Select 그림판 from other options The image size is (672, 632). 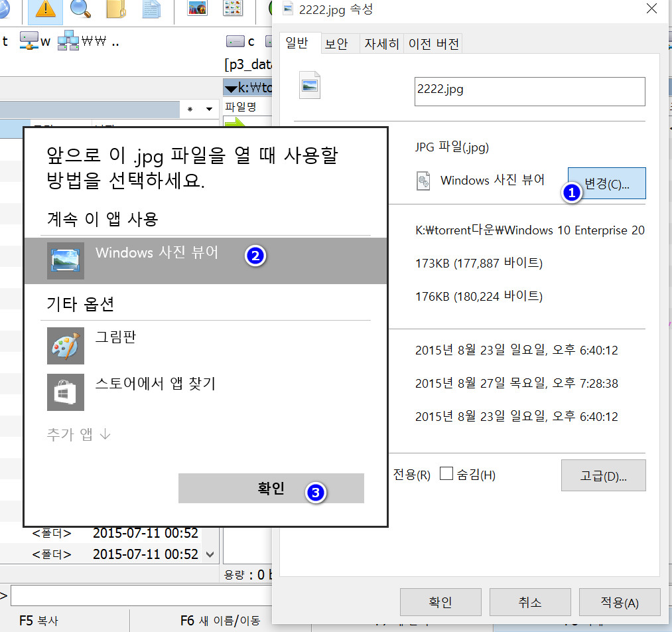[206, 346]
